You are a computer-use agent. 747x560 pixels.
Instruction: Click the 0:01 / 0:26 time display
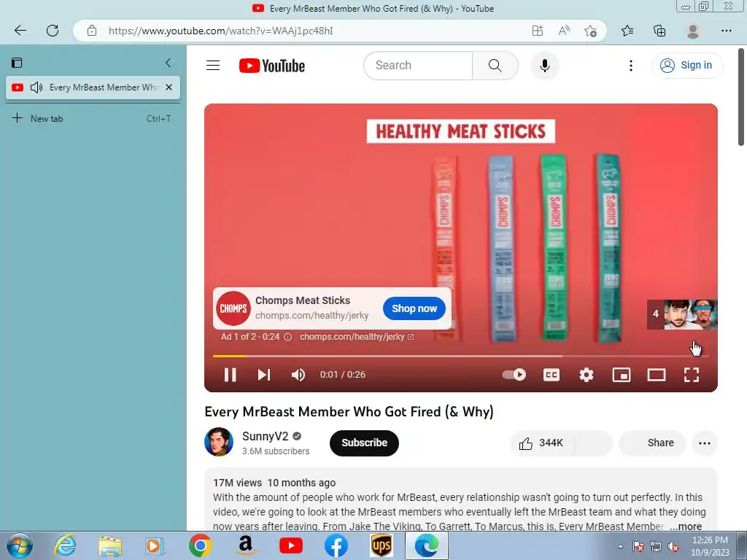[343, 375]
